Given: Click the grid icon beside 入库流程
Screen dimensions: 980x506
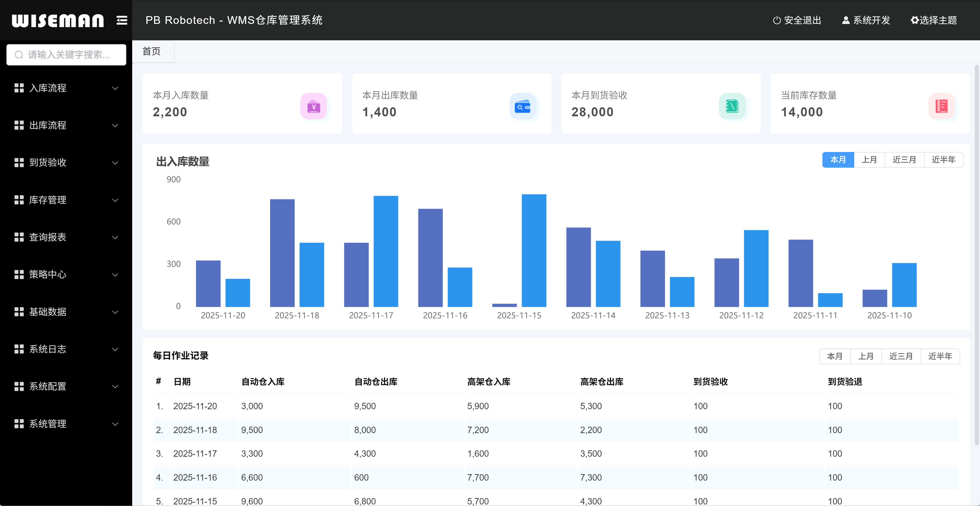Looking at the screenshot, I should (x=19, y=88).
